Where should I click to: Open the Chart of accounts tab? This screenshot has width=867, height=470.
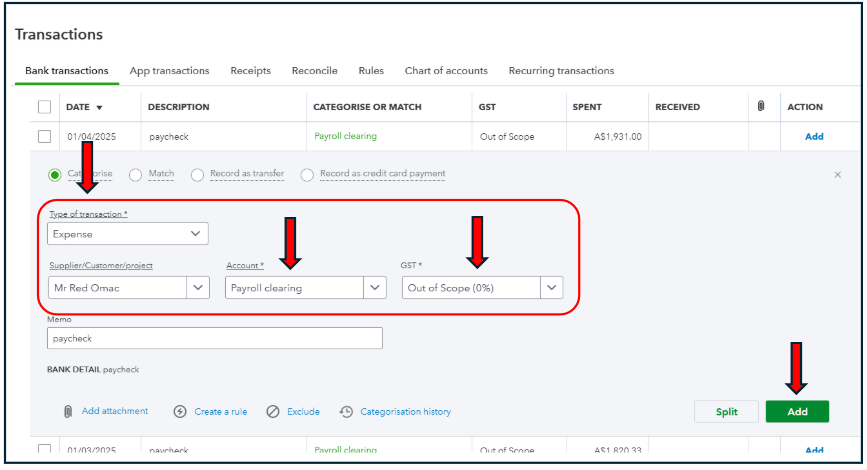point(446,71)
